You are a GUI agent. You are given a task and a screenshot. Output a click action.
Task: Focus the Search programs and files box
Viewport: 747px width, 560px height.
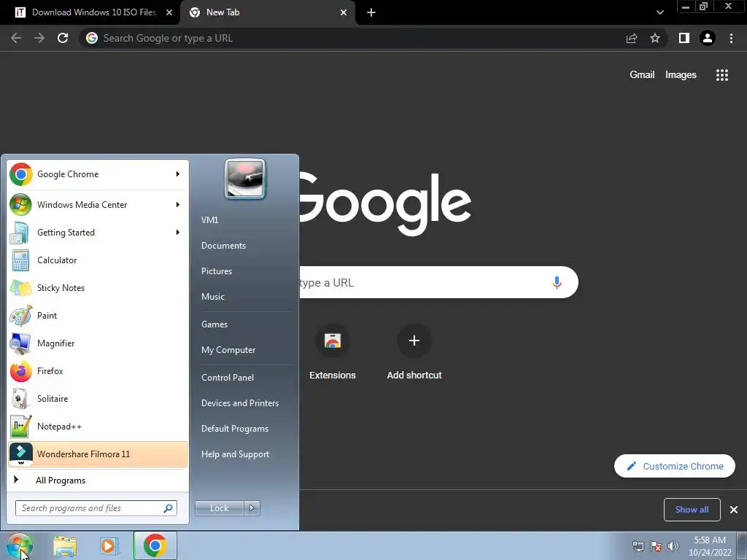[x=96, y=508]
